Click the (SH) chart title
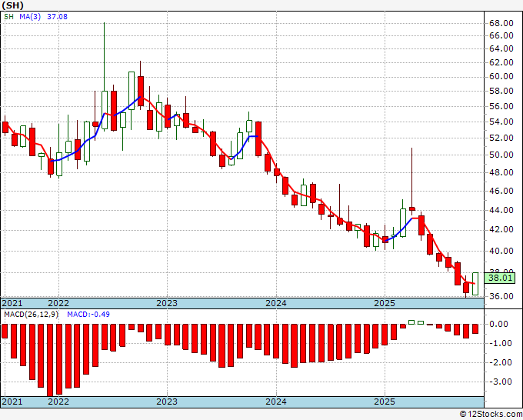Screen dimensions: 523x420 tap(12, 5)
